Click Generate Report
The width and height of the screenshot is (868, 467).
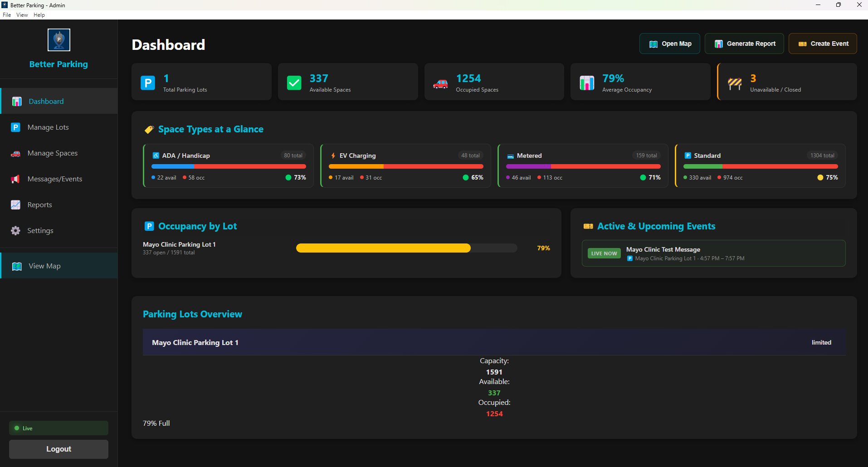pos(744,43)
